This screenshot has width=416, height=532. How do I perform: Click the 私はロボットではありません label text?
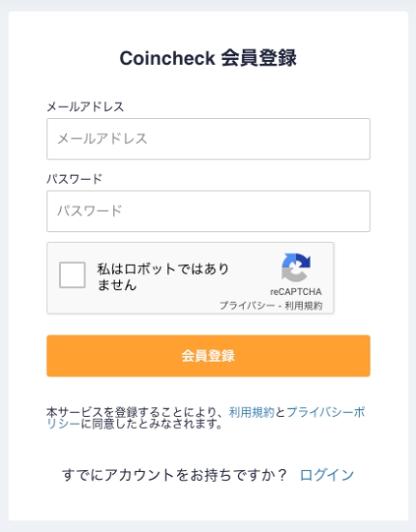163,277
